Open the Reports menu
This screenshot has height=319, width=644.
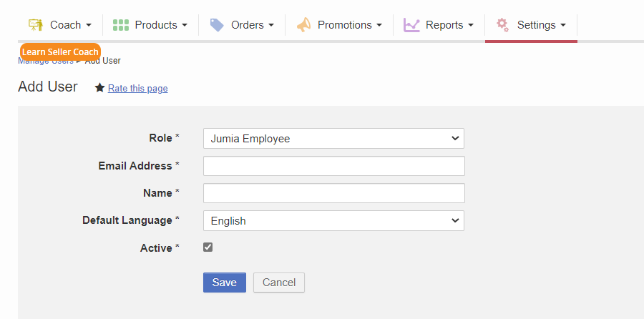click(x=444, y=25)
